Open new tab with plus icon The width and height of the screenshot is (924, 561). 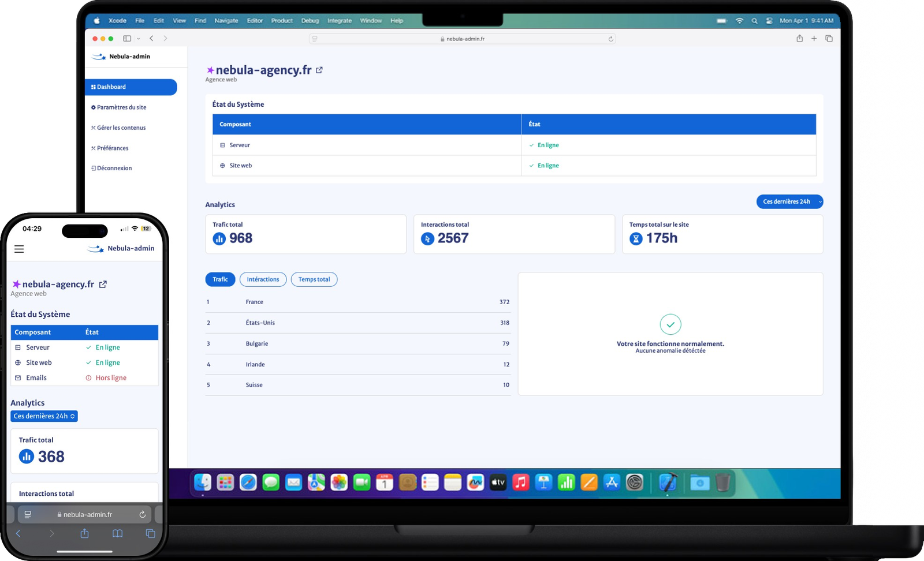(x=814, y=39)
